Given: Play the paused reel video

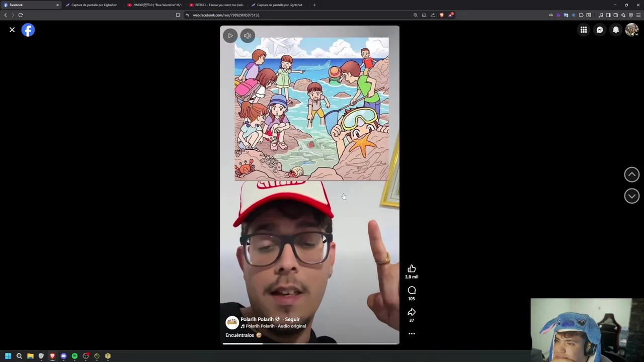Looking at the screenshot, I should pyautogui.click(x=230, y=36).
